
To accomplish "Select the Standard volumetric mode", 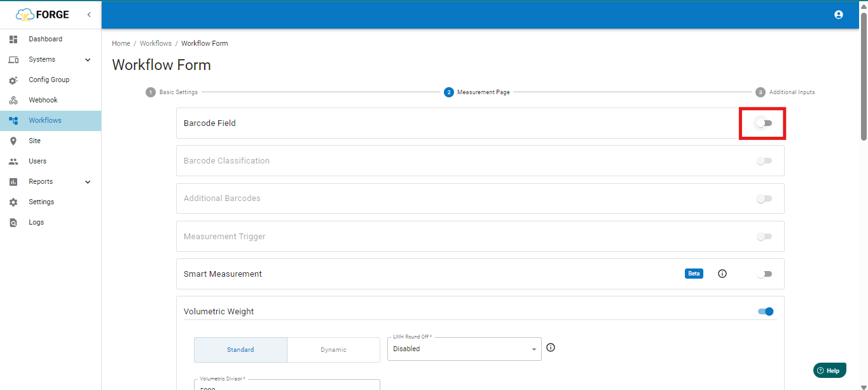I will point(240,350).
